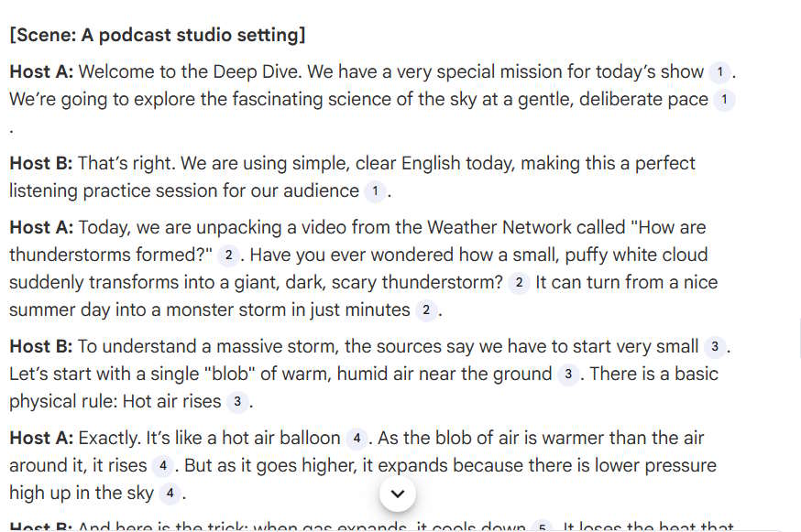Open citation 4 after "high up in the sky"
Image resolution: width=801 pixels, height=532 pixels.
(170, 493)
